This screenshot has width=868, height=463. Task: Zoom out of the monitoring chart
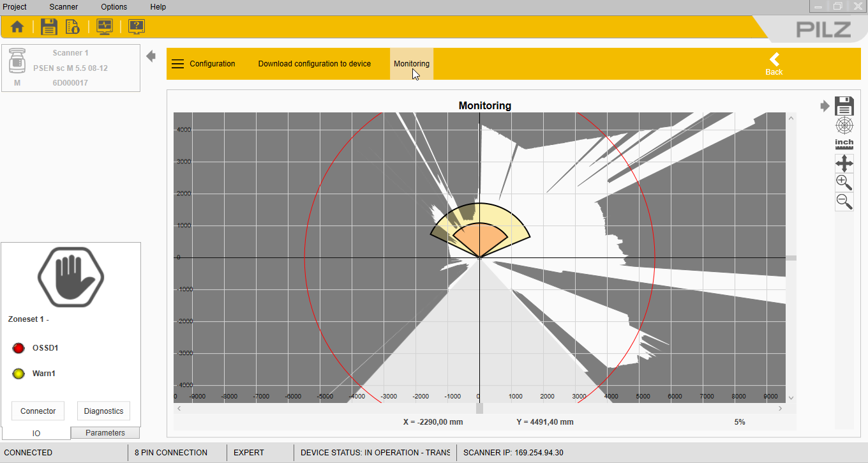click(844, 202)
